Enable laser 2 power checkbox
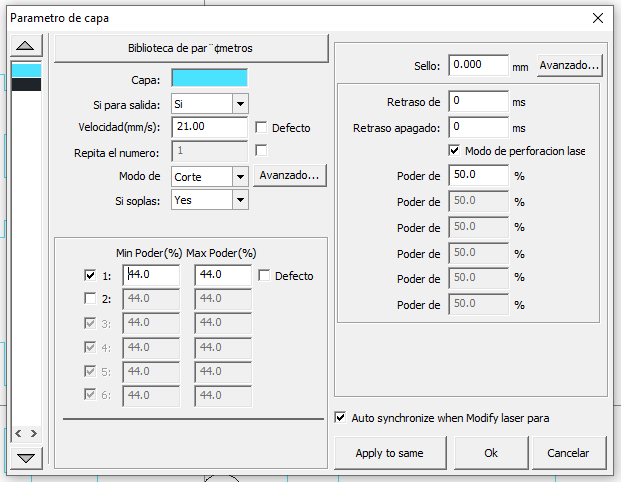This screenshot has height=482, width=621. click(91, 299)
